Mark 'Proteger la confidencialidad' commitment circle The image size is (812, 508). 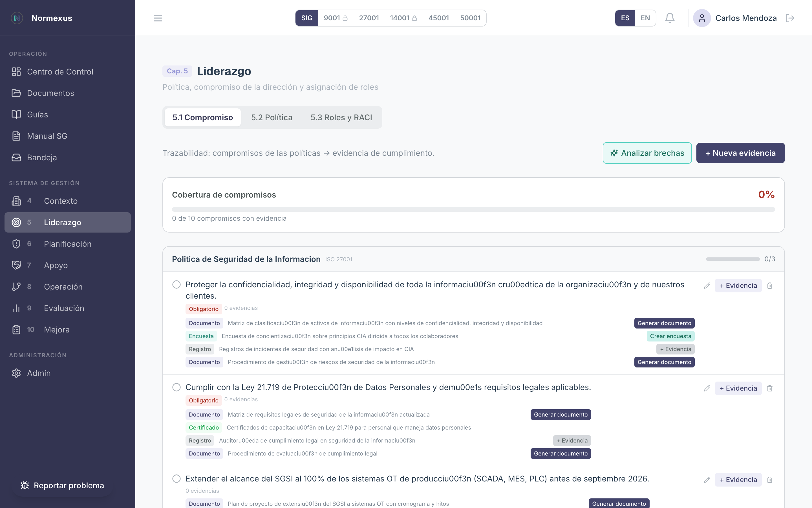(176, 284)
